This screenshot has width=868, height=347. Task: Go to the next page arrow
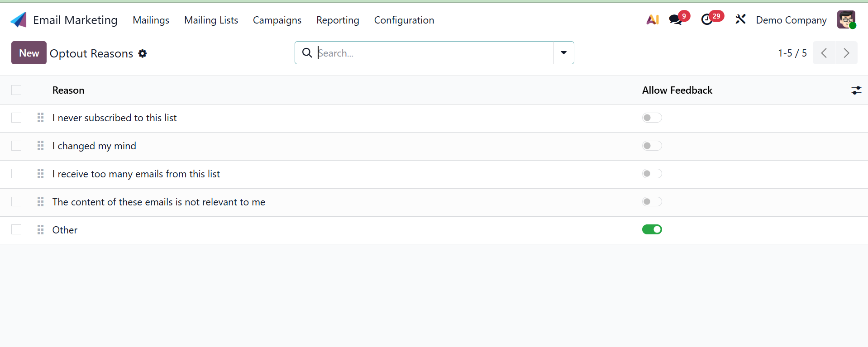846,53
